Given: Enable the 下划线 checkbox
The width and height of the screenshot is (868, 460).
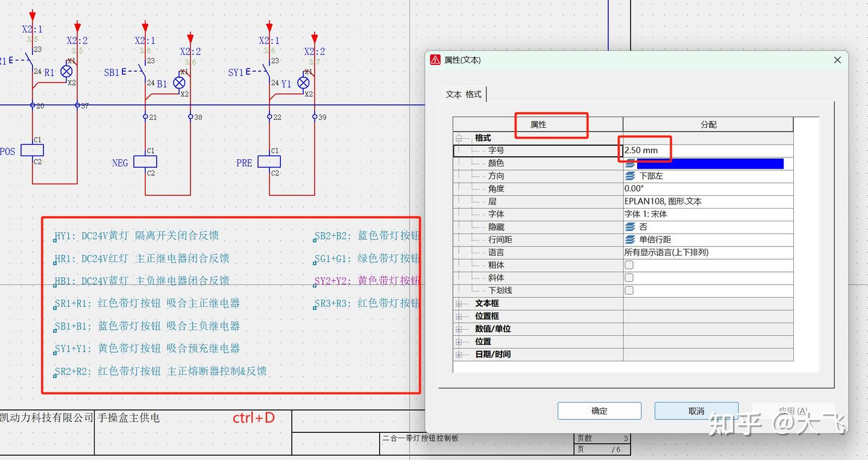Looking at the screenshot, I should click(629, 290).
